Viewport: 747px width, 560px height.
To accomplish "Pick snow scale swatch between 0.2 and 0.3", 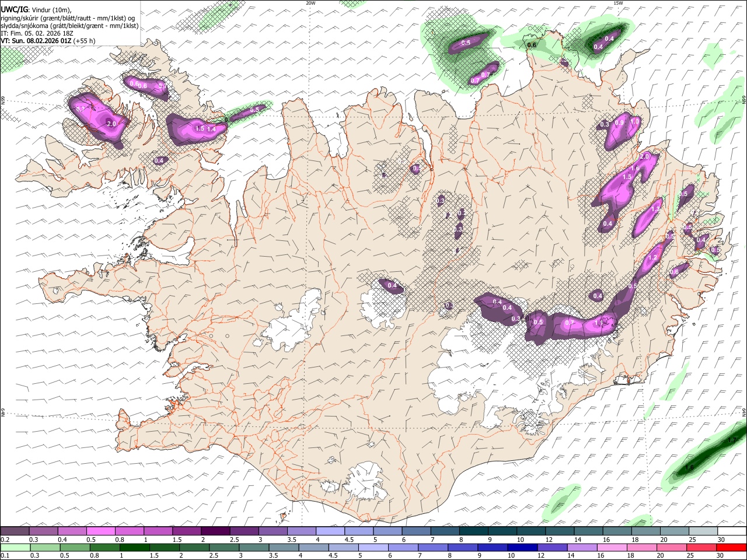I will point(15,531).
